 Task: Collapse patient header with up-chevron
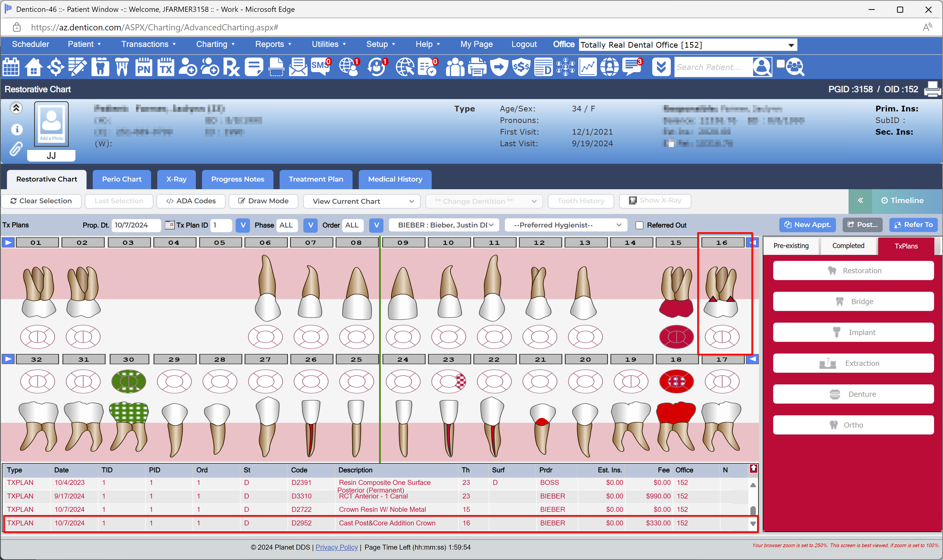click(x=16, y=108)
